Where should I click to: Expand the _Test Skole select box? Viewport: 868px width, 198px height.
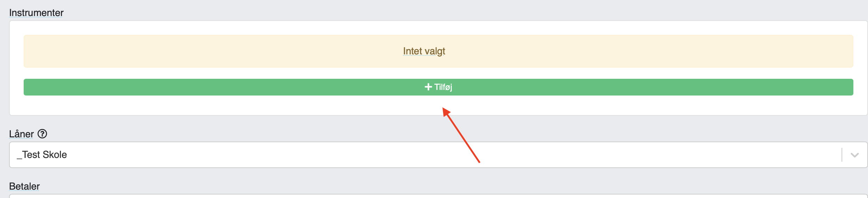[x=438, y=155]
